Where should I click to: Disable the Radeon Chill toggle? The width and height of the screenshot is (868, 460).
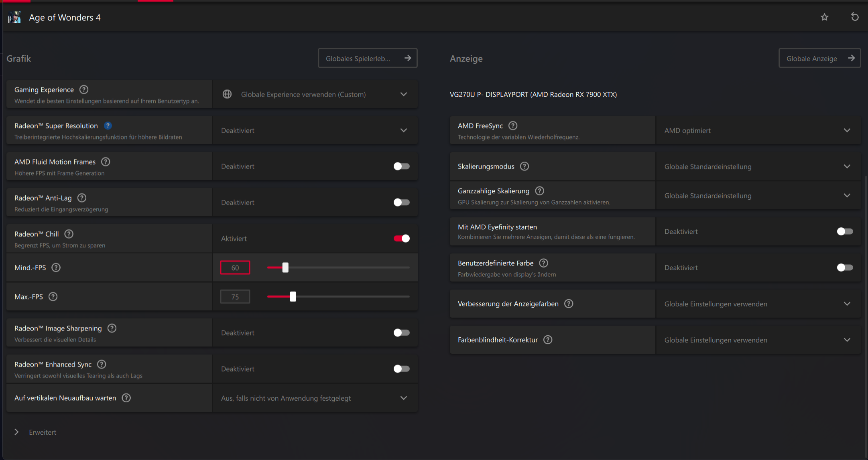[401, 238]
